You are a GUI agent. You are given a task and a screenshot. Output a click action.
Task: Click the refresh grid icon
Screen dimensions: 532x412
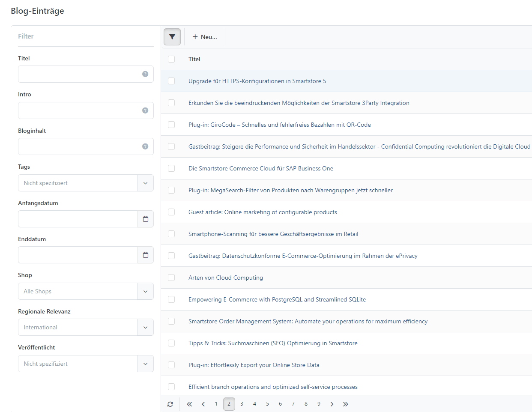pyautogui.click(x=170, y=404)
